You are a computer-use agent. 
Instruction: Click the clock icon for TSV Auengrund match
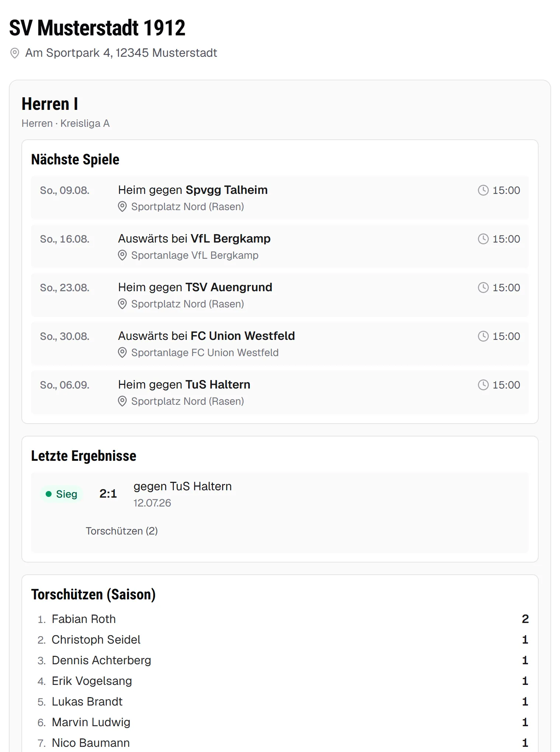[x=483, y=288]
